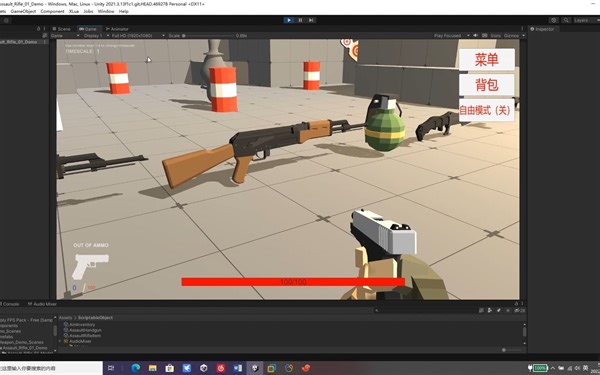Open Microsoft Edge from the taskbar

(x=135, y=368)
